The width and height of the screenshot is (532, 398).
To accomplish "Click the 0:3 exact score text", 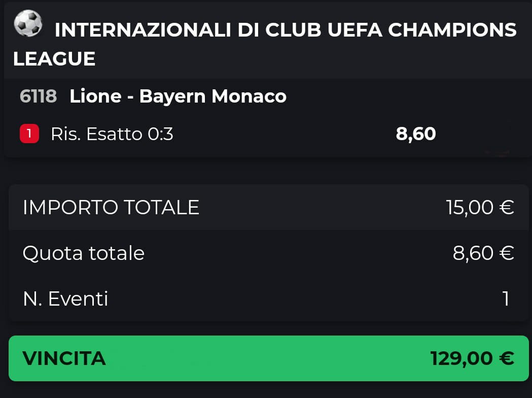I will point(160,134).
